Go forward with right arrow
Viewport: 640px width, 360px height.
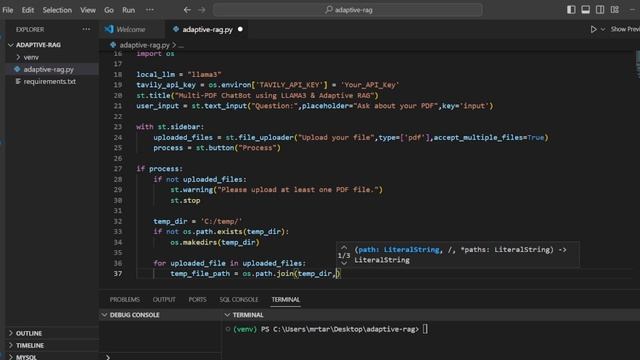[202, 10]
